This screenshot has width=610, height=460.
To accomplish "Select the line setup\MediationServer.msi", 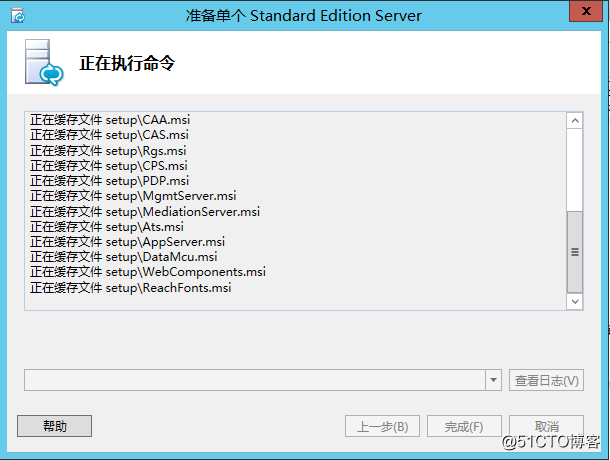I will click(145, 212).
